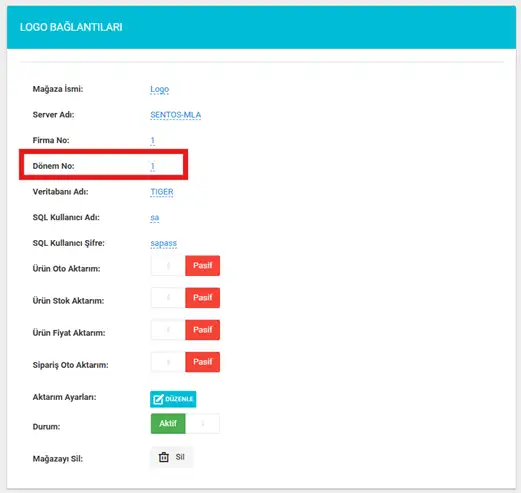Click the SQL Kullanıcı Şifre label

68,243
